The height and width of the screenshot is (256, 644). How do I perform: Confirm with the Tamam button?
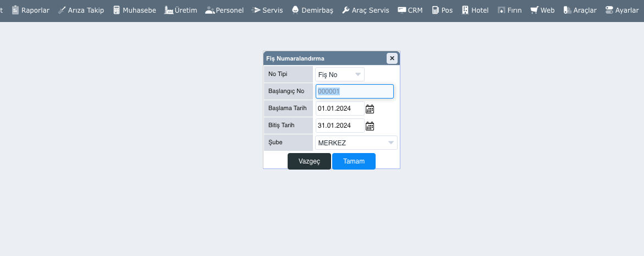(x=354, y=161)
